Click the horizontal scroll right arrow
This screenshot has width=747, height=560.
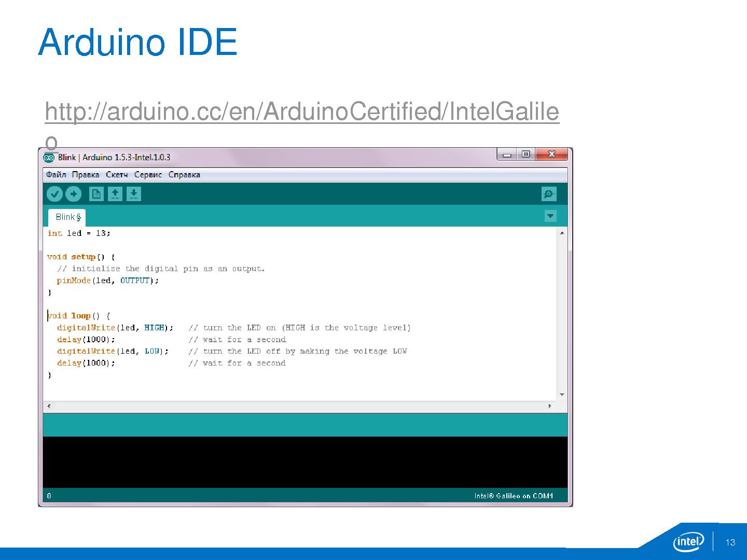coord(550,407)
